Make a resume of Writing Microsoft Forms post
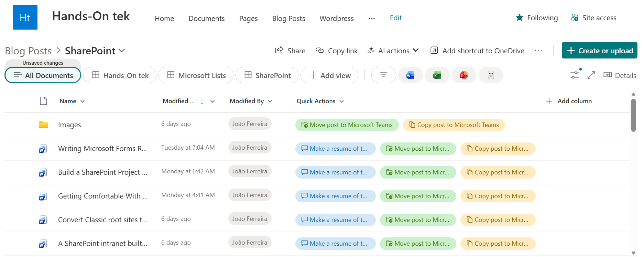Viewport: 644px width, 257px height. (335, 149)
